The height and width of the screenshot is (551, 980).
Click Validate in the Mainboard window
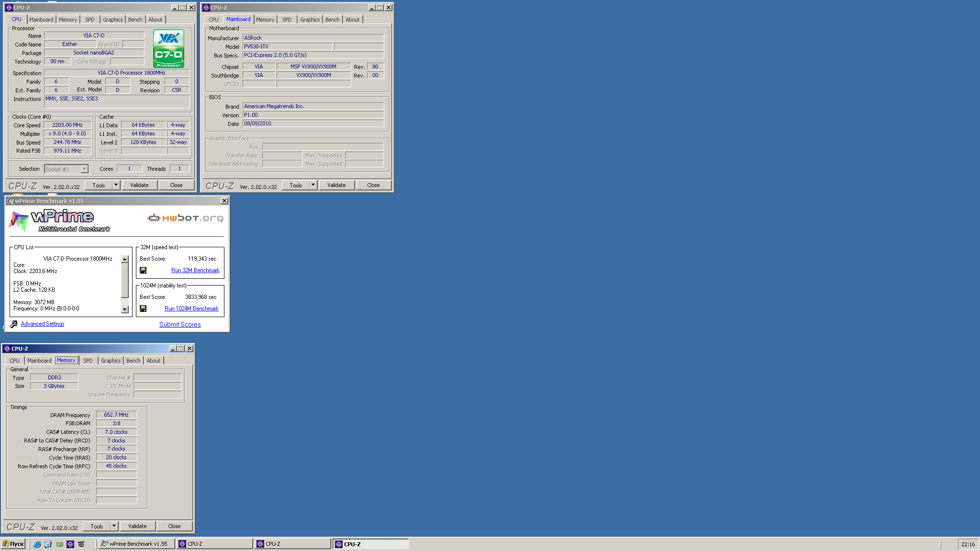pos(336,185)
